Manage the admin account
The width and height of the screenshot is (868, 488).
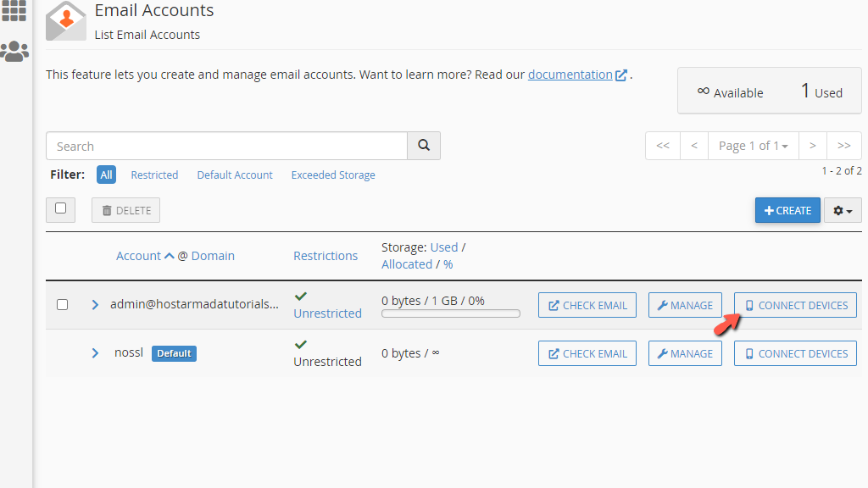point(685,305)
